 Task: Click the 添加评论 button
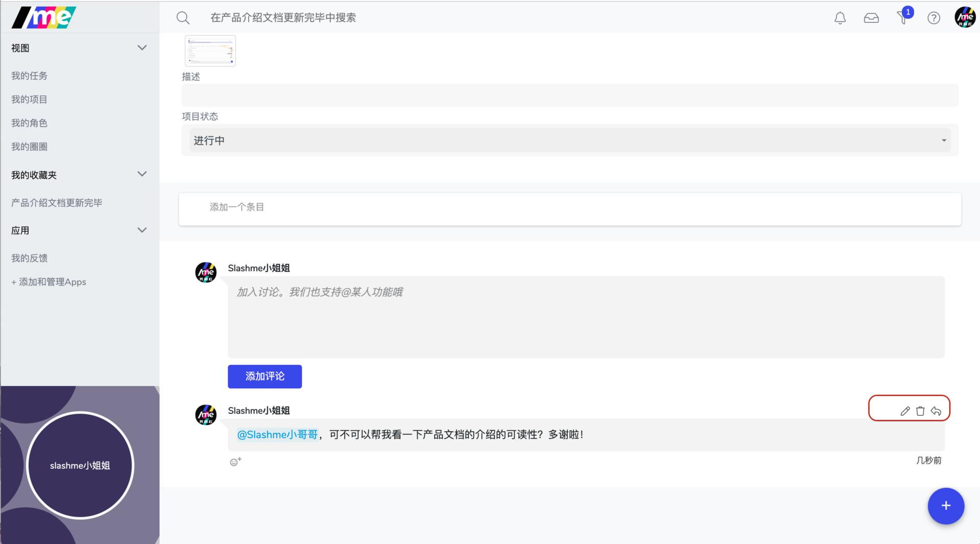[264, 376]
